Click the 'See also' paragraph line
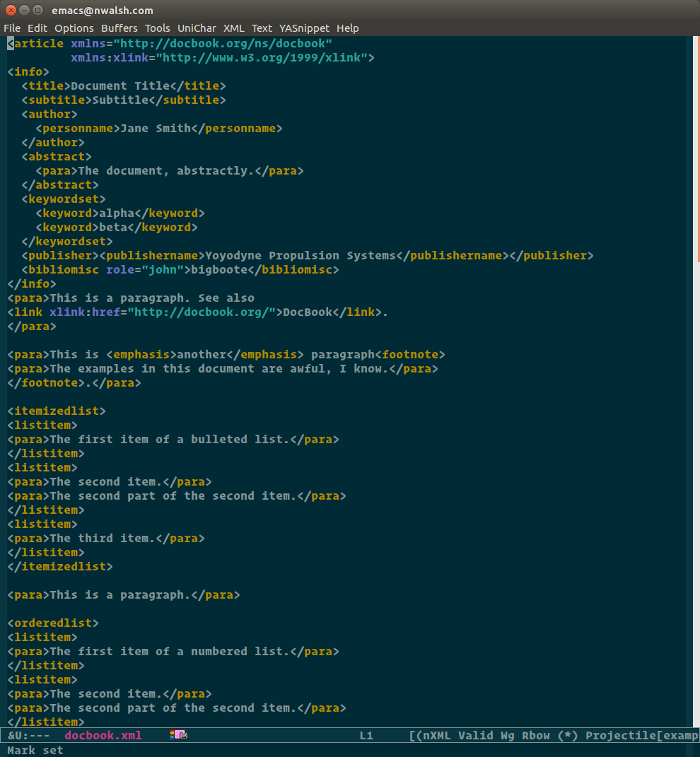The height and width of the screenshot is (757, 700). tap(131, 298)
